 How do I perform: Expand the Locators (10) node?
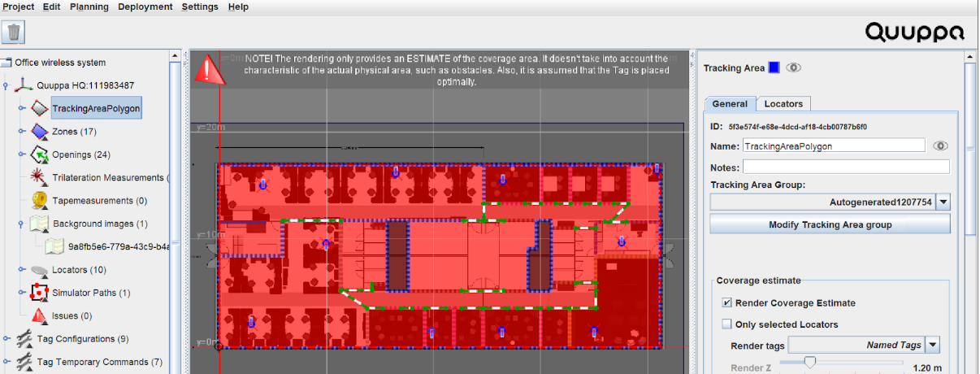22,269
